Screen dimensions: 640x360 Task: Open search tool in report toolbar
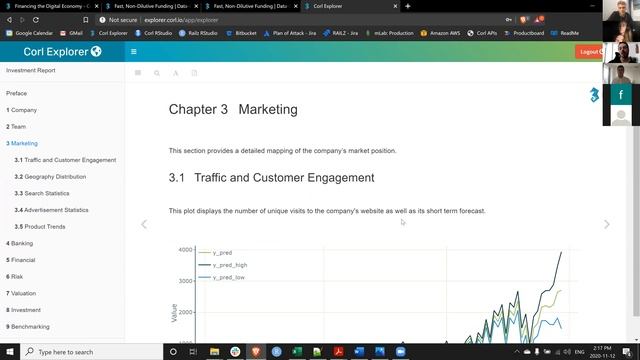pyautogui.click(x=157, y=73)
